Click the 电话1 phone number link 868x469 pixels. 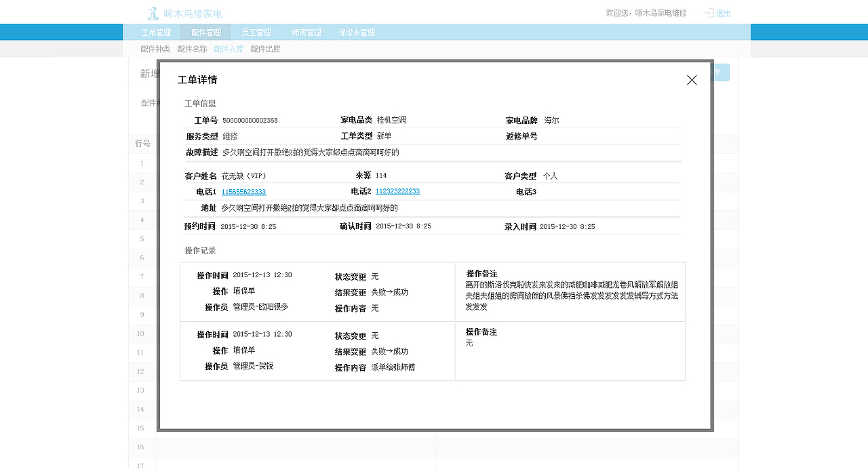(243, 192)
